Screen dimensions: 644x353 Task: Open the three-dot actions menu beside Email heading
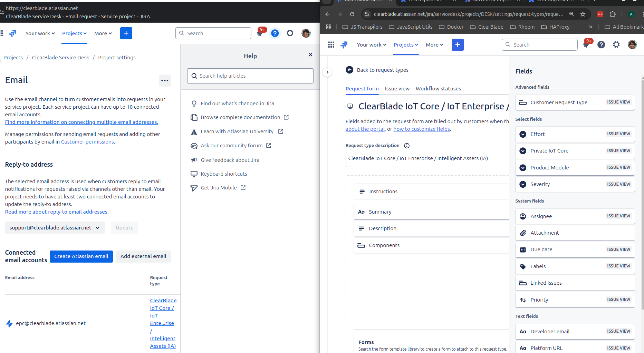165,80
